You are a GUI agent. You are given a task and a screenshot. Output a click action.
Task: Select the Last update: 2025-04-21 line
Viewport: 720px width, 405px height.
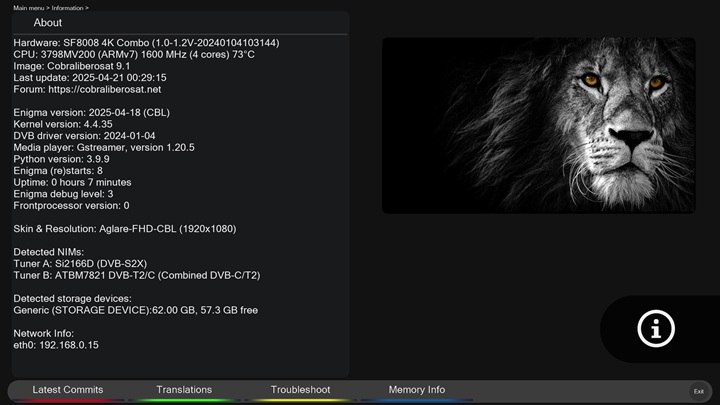[90, 78]
